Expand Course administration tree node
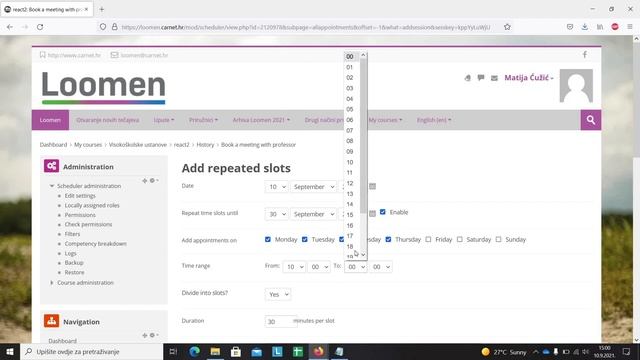Screen dimensions: 640x360 click(52, 282)
